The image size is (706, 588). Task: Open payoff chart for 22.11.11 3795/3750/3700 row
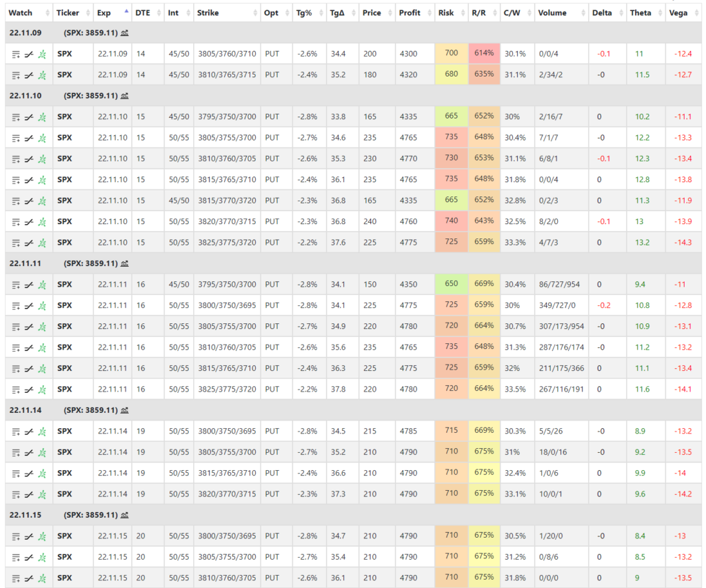click(x=29, y=285)
